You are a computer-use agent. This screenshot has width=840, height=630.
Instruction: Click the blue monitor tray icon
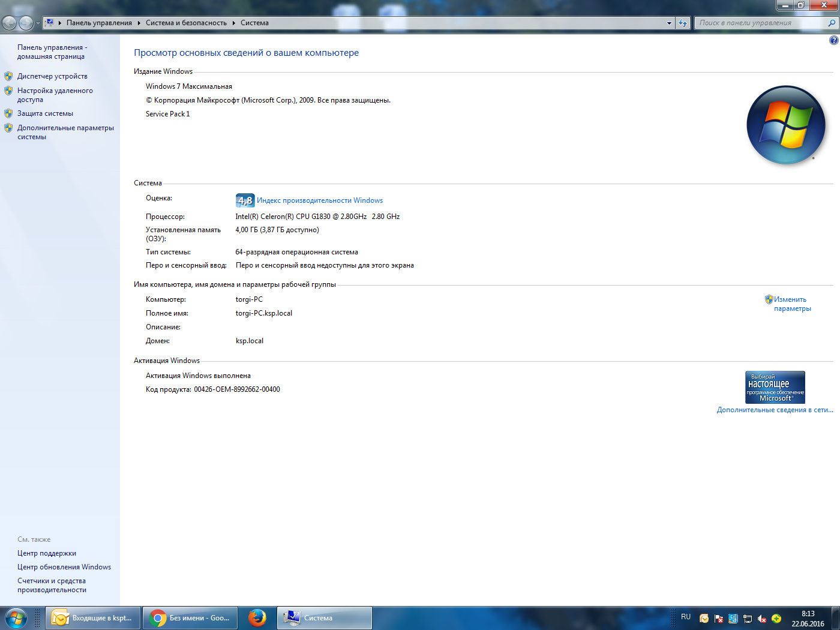tap(733, 619)
